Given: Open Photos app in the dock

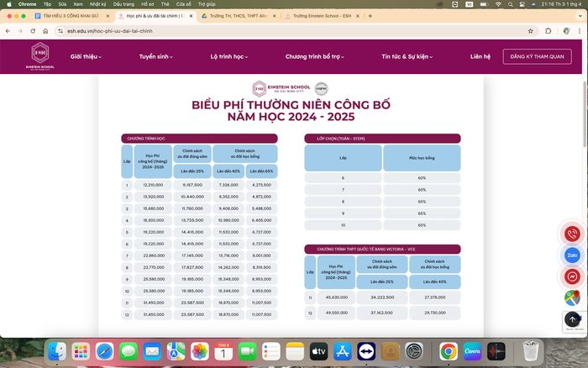Looking at the screenshot, I should point(200,352).
